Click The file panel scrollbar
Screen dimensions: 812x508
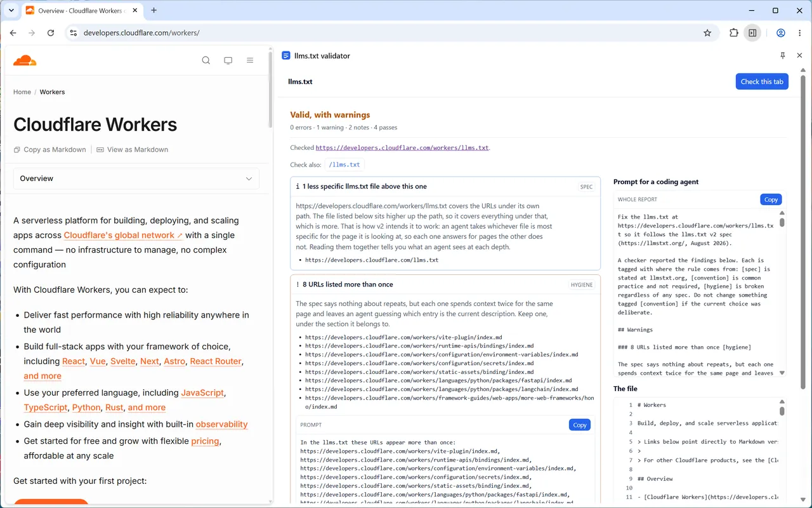(x=782, y=411)
